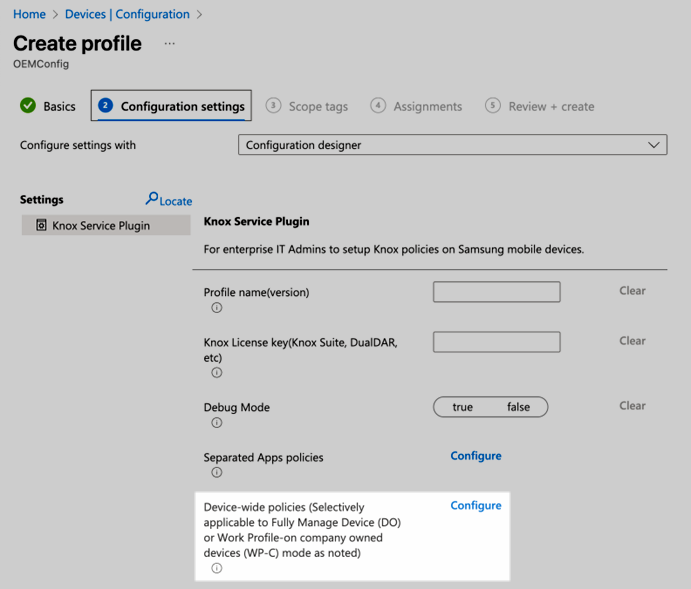The width and height of the screenshot is (691, 589).
Task: Clear the Debug Mode setting
Action: (x=632, y=406)
